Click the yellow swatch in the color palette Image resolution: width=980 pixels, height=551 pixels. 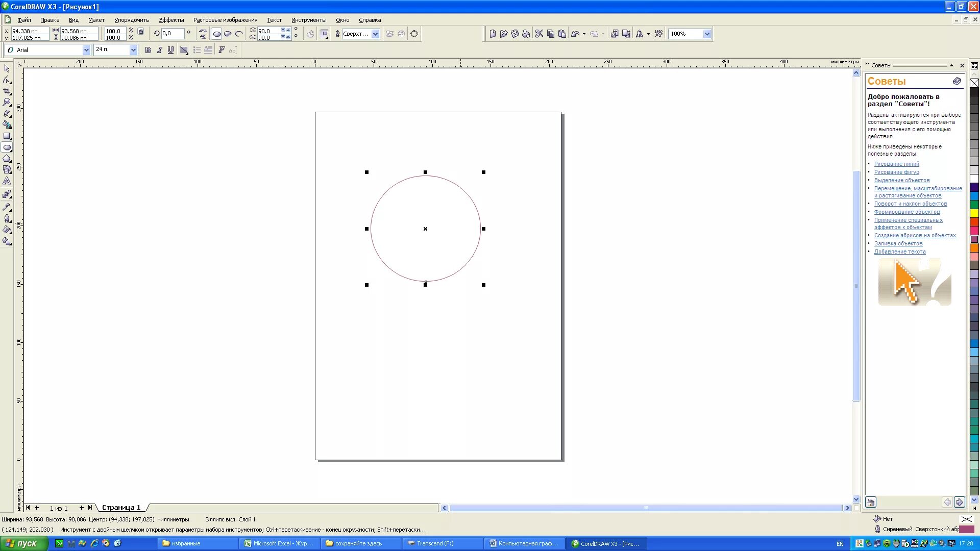974,213
